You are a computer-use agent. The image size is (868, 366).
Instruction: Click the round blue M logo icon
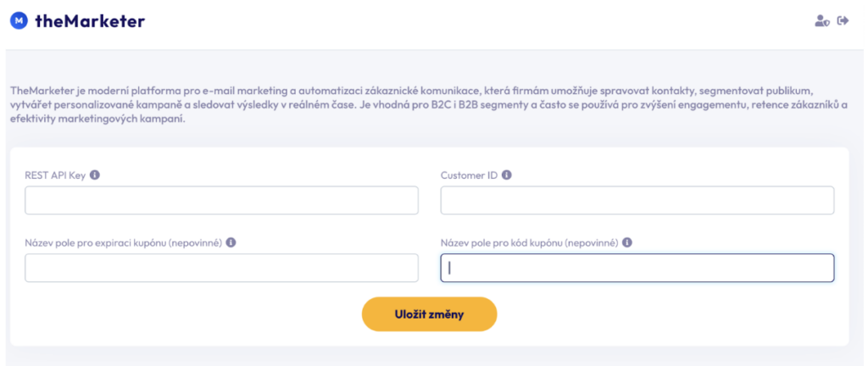pyautogui.click(x=19, y=21)
